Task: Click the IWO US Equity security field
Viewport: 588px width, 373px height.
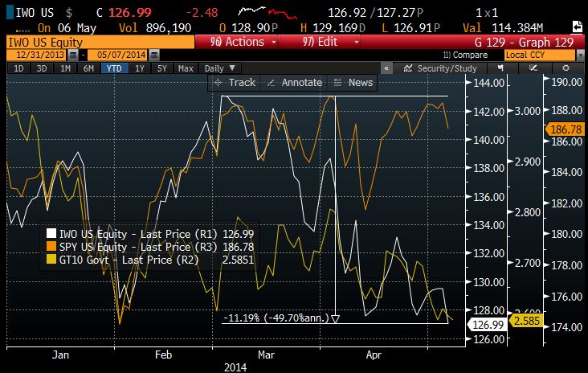Action: click(100, 42)
